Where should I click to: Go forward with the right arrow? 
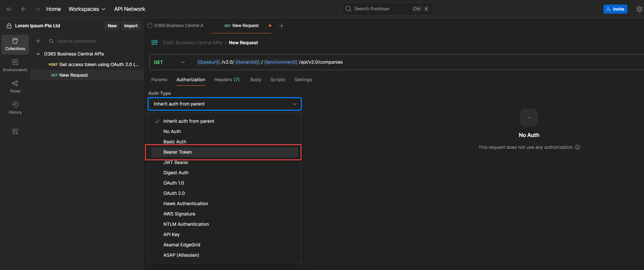pos(37,9)
